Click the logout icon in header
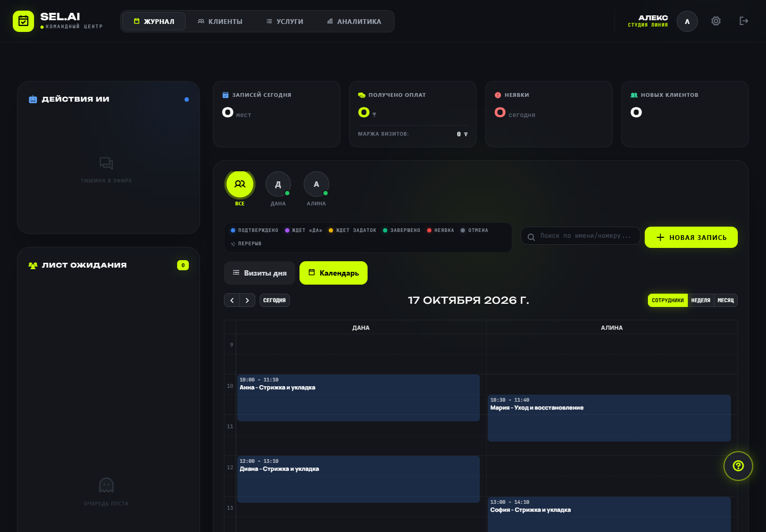766x532 pixels. pos(744,21)
